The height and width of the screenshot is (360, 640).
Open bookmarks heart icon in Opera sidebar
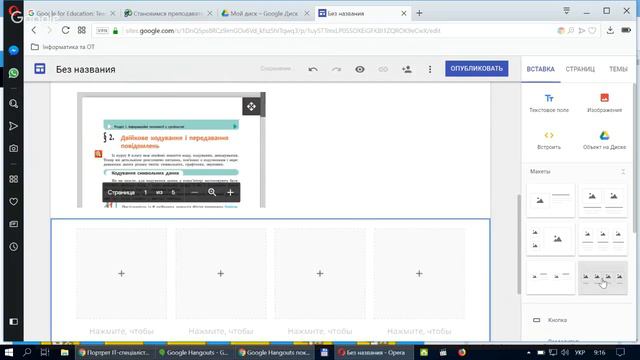click(13, 202)
